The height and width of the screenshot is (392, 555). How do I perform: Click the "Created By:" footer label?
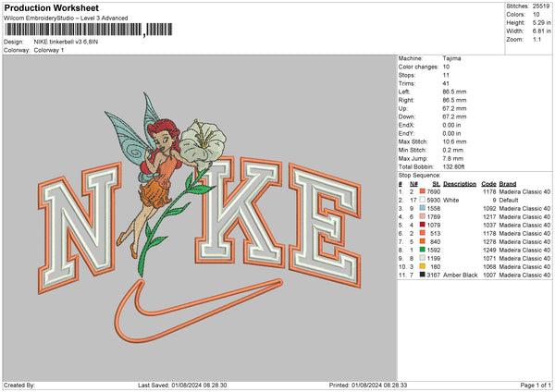coord(19,385)
